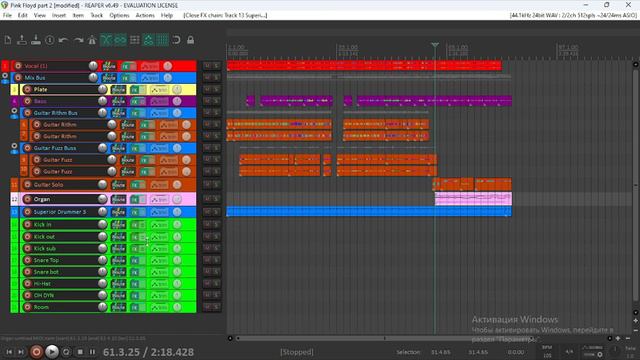Viewport: 640px width, 360px height.
Task: Toggle the transport Repeat button
Action: pyautogui.click(x=66, y=352)
